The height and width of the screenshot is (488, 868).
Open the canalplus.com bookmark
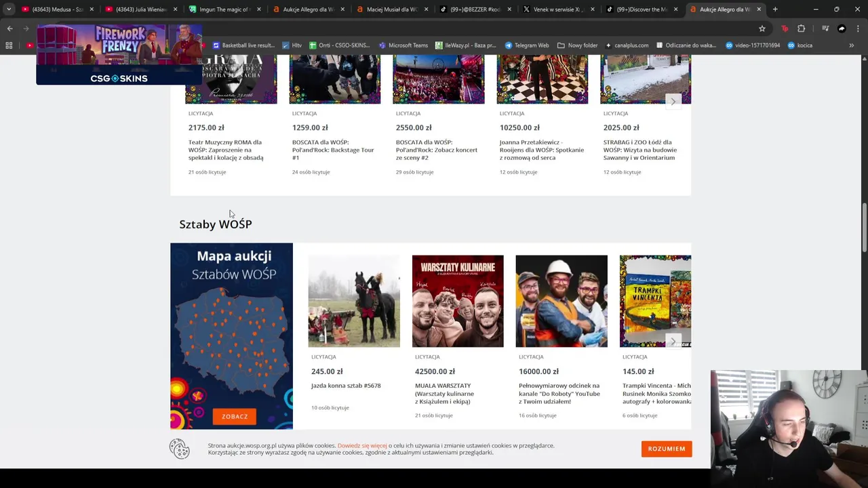(627, 45)
